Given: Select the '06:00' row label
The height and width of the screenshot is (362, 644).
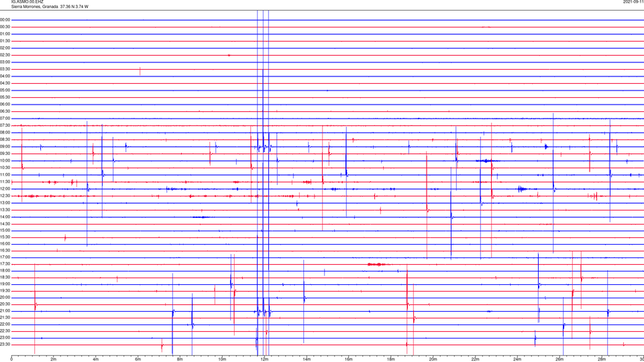Looking at the screenshot, I should (x=5, y=105).
